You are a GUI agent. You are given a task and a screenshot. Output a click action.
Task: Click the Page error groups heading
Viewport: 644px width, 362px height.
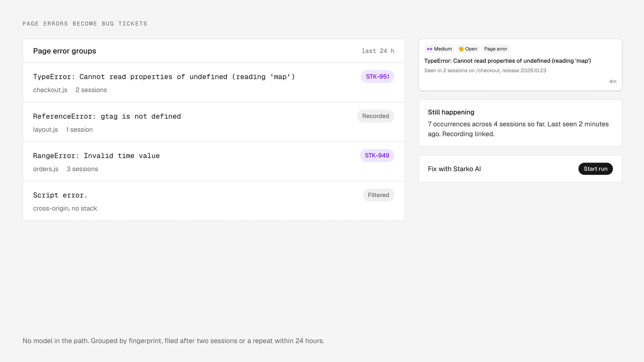click(65, 51)
